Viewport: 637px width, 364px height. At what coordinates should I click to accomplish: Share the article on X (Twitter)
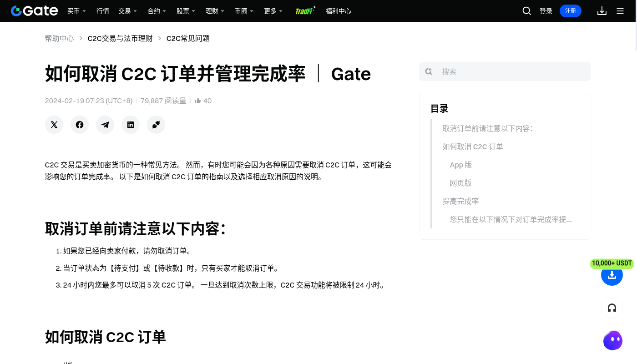click(x=54, y=125)
